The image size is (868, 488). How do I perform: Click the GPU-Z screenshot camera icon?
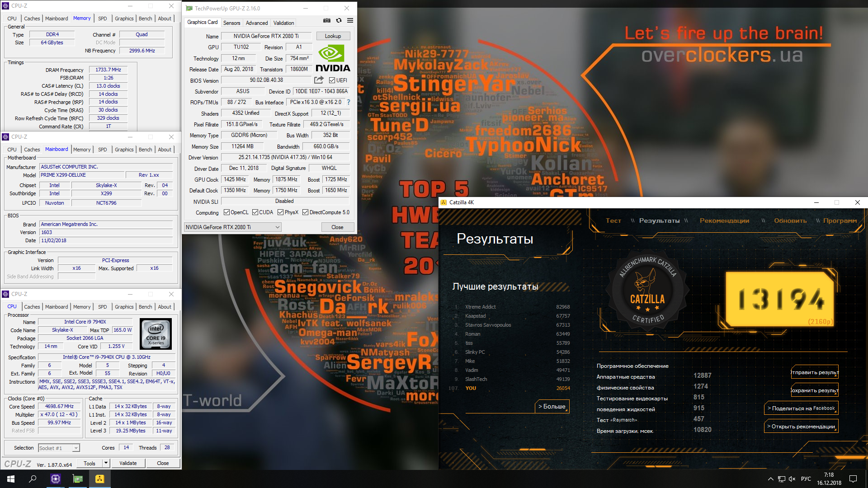click(326, 20)
